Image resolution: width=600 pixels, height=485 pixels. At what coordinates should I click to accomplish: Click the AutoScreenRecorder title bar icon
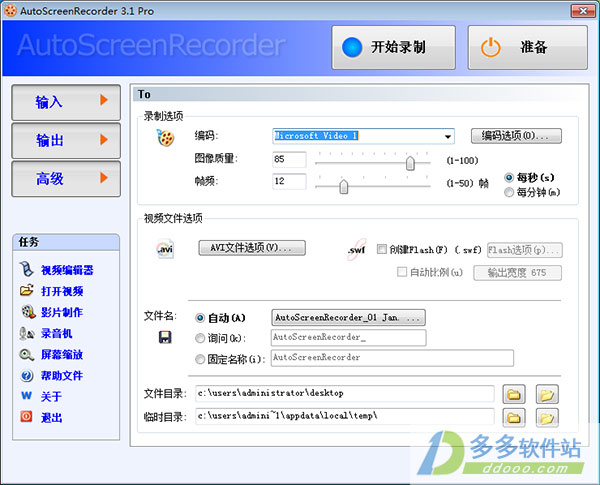click(x=10, y=10)
